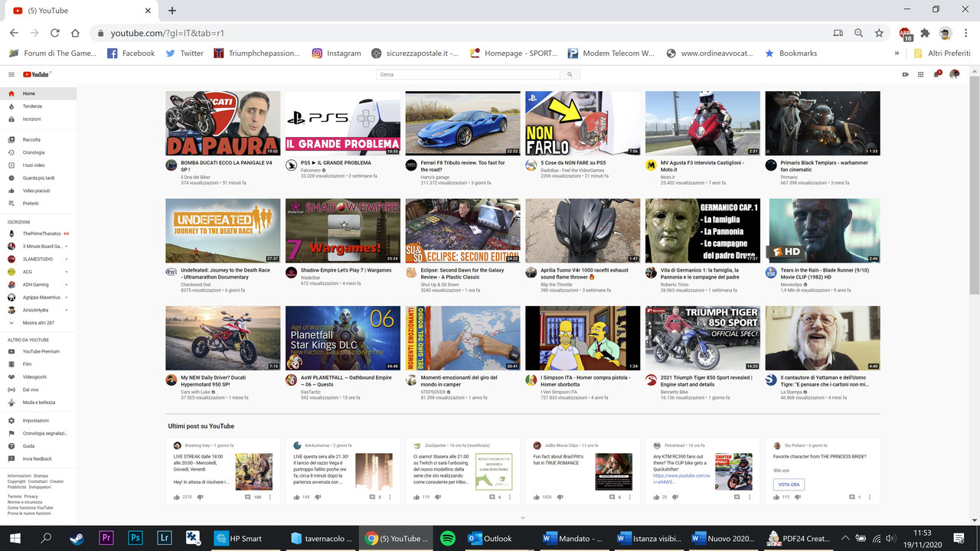This screenshot has height=551, width=980.
Task: Launch Photoshop from the taskbar
Action: point(136,538)
